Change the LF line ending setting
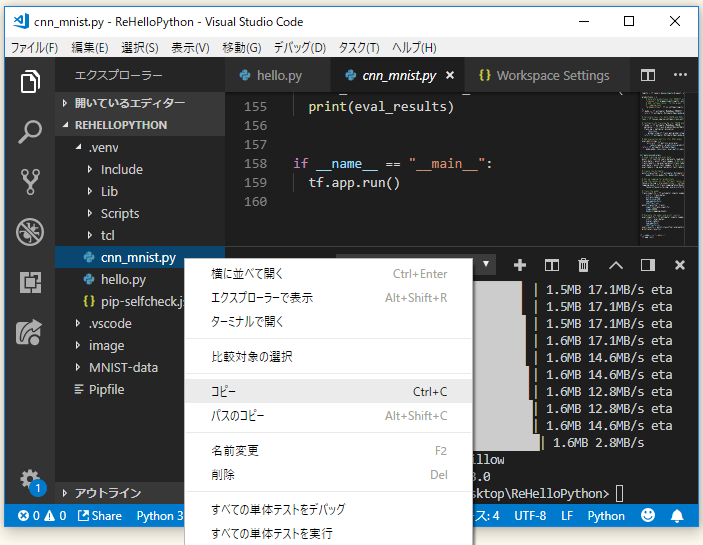Viewport: 703px width, 545px height. click(567, 516)
